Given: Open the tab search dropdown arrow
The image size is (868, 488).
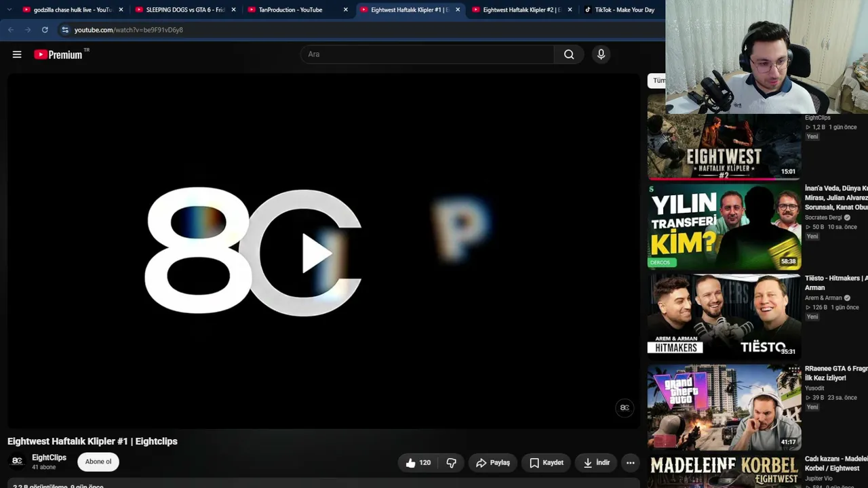Looking at the screenshot, I should pyautogui.click(x=9, y=10).
